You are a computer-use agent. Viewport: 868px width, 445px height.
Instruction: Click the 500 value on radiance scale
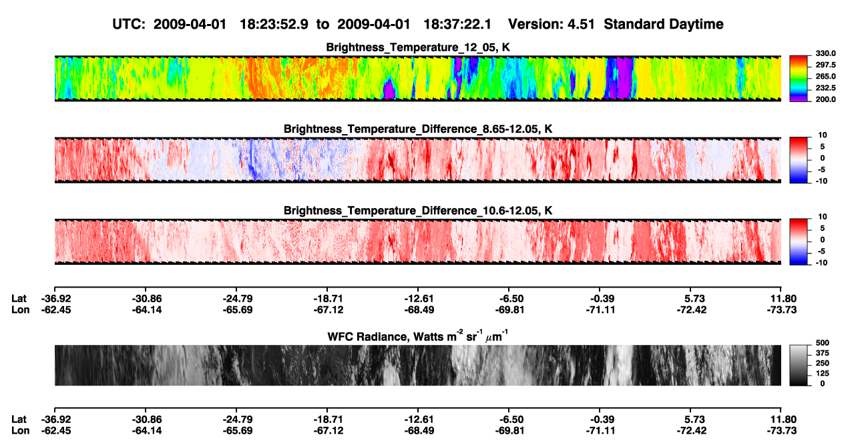(x=819, y=342)
